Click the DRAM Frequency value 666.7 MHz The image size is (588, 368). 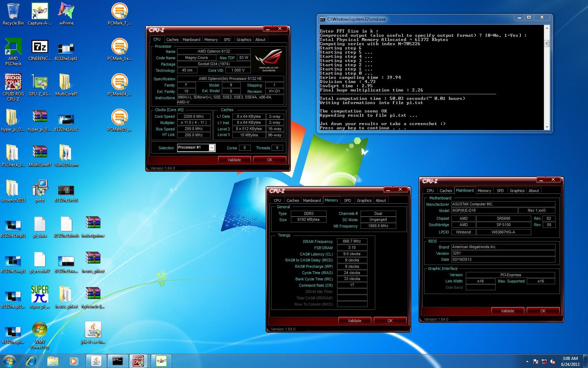352,241
